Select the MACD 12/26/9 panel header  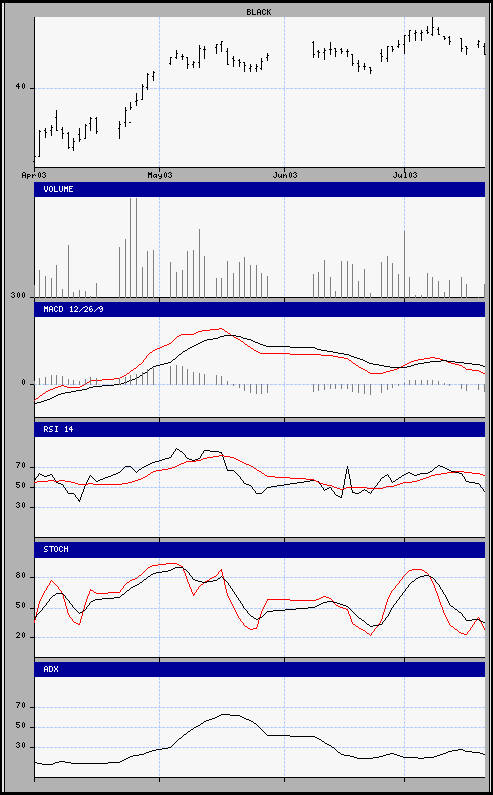[260, 309]
